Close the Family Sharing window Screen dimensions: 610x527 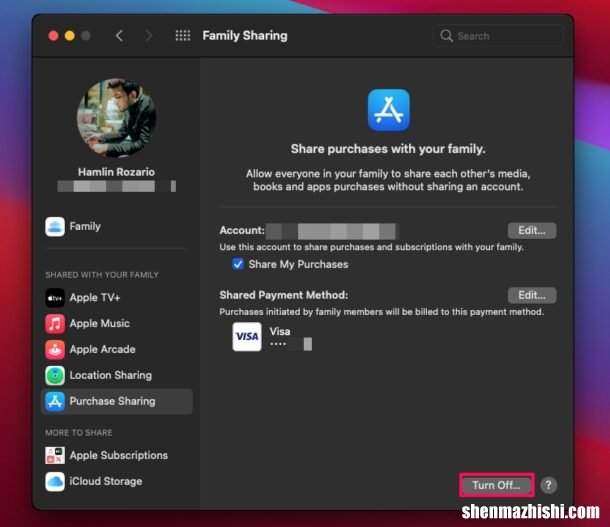[53, 36]
